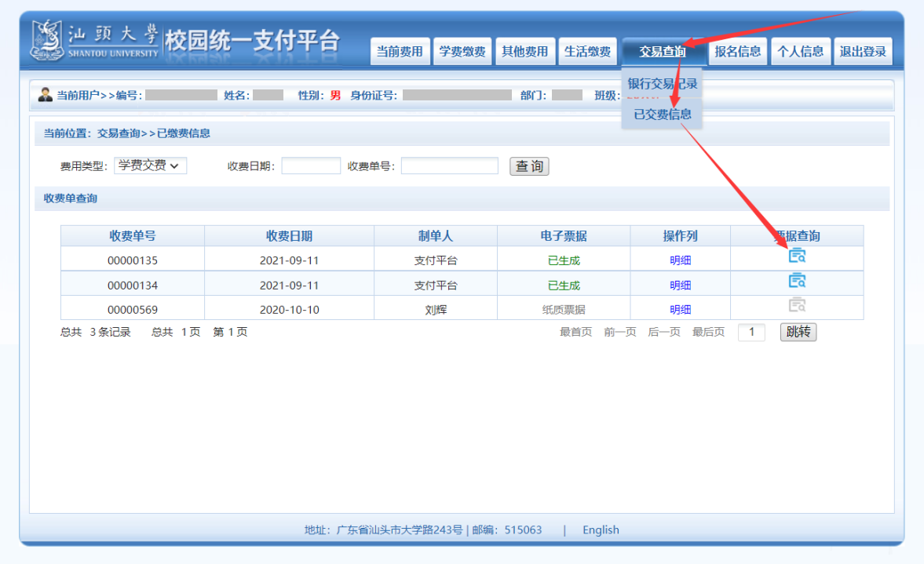Select 银行交易记录 from the dropdown menu
Image resolution: width=924 pixels, height=564 pixels.
click(662, 84)
